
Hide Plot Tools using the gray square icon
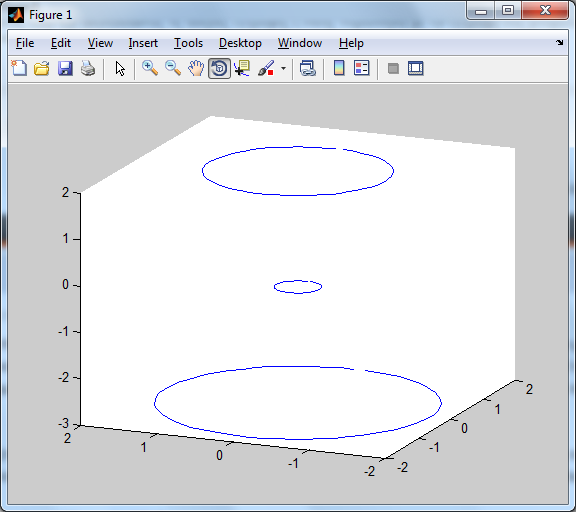393,68
